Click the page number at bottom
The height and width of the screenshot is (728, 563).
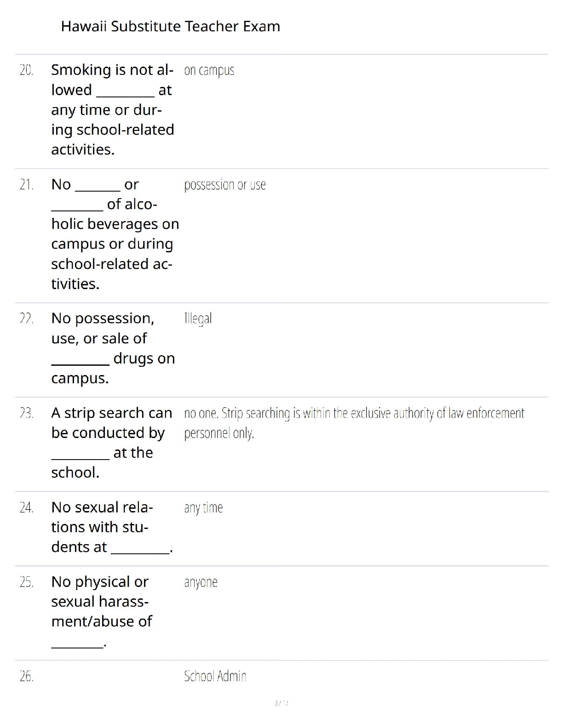point(281,703)
